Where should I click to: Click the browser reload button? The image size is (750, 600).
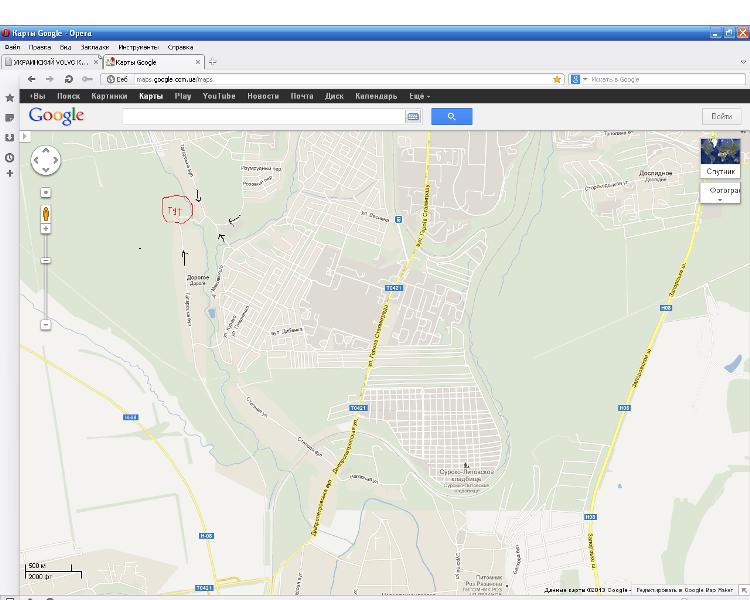pyautogui.click(x=68, y=79)
